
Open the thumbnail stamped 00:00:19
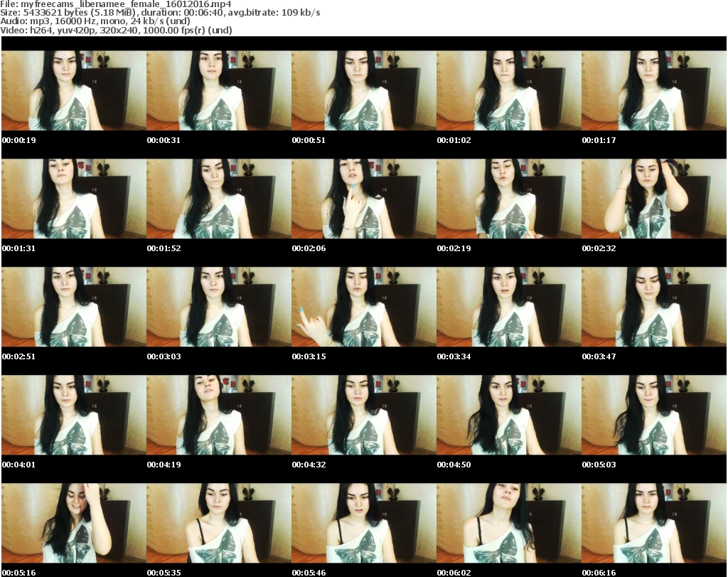(74, 90)
